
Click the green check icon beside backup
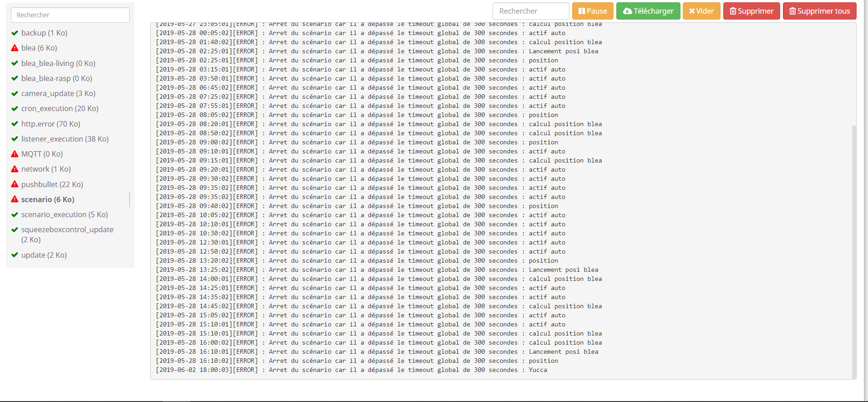click(x=15, y=33)
